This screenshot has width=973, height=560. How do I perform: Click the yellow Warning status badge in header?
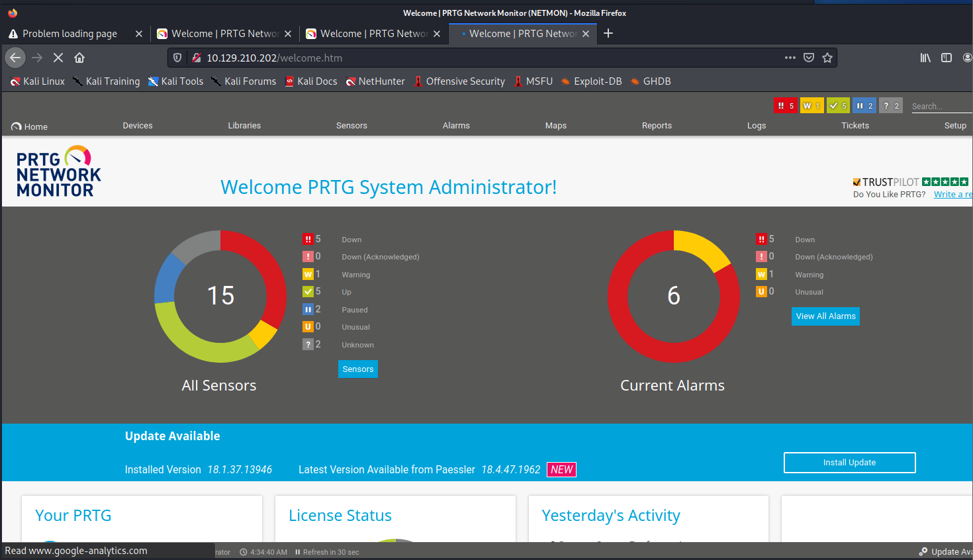coord(811,106)
